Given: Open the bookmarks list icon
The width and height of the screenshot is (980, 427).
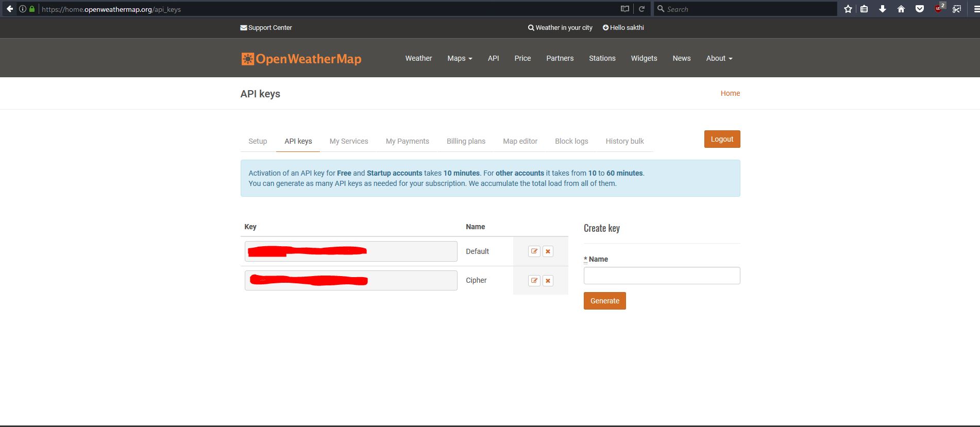Looking at the screenshot, I should [x=865, y=9].
